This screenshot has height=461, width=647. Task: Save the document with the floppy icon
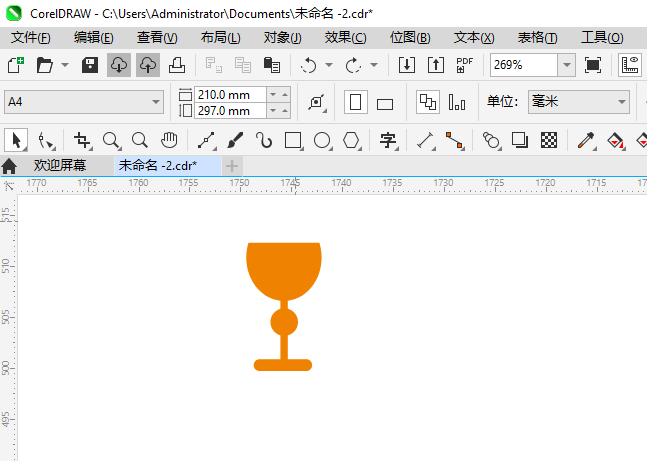click(x=90, y=65)
